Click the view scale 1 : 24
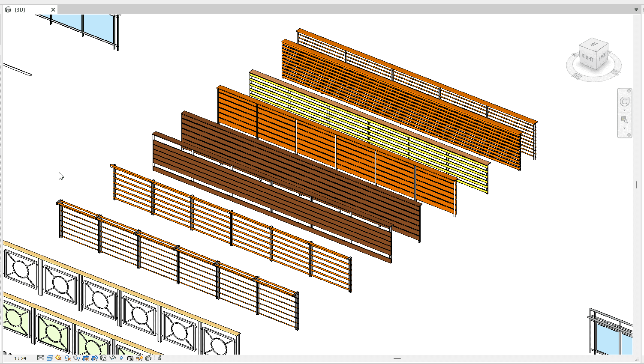 tap(20, 358)
